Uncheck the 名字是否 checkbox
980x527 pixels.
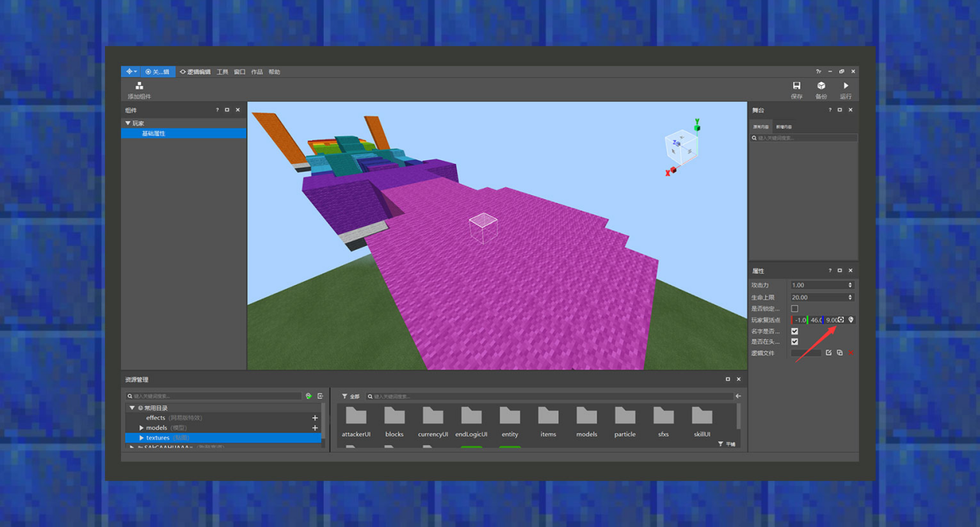click(x=794, y=332)
